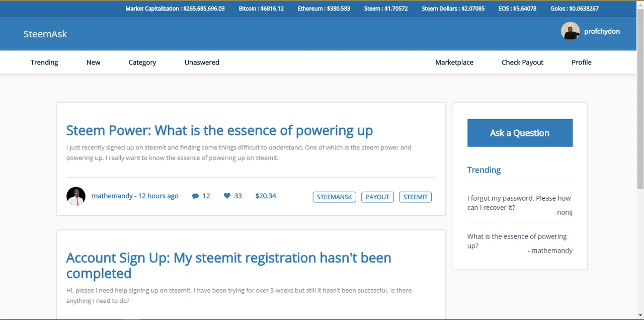Viewport: 644px width, 320px height.
Task: Click the comment count 12
Action: click(x=206, y=196)
